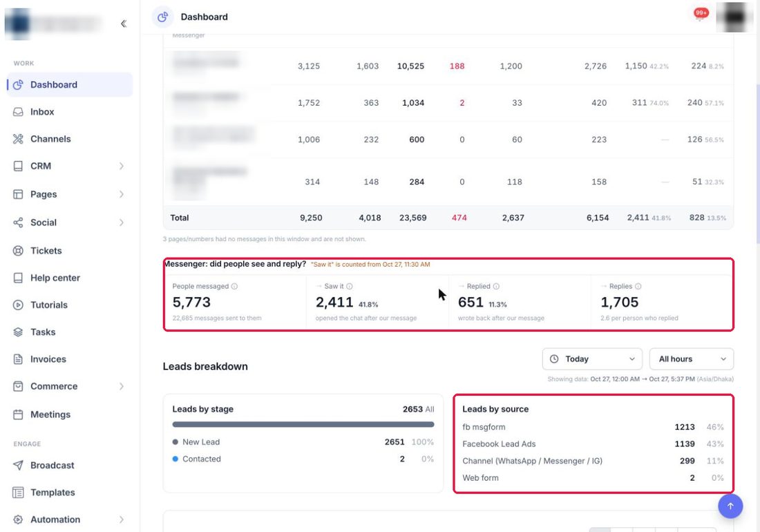Open Tickets from the sidebar
Image resolution: width=760 pixels, height=532 pixels.
(x=69, y=251)
